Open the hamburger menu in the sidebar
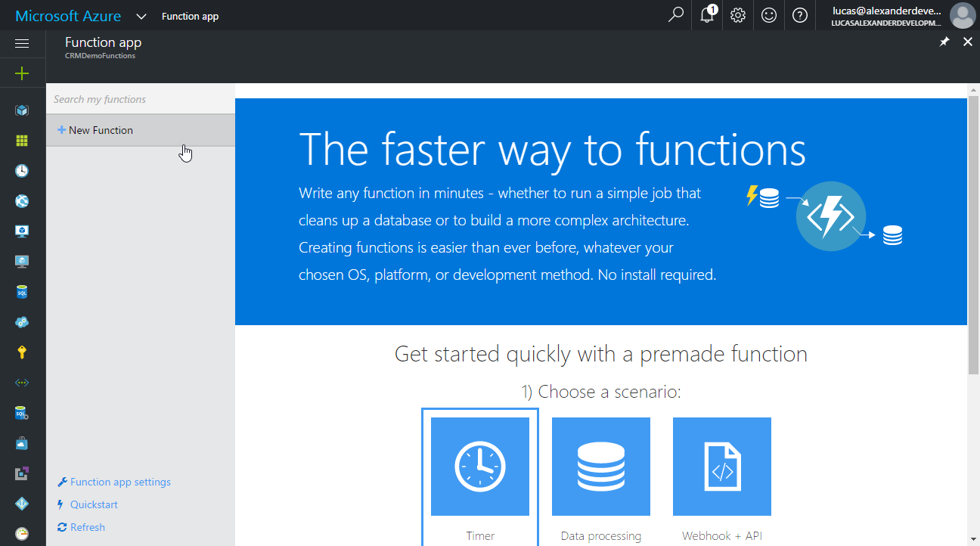The image size is (980, 546). tap(22, 44)
